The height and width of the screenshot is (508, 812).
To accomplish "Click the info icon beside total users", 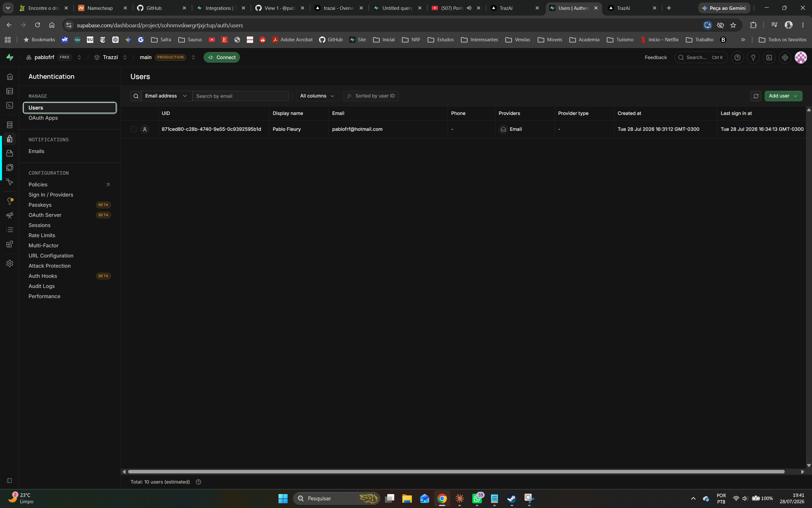I will point(198,482).
